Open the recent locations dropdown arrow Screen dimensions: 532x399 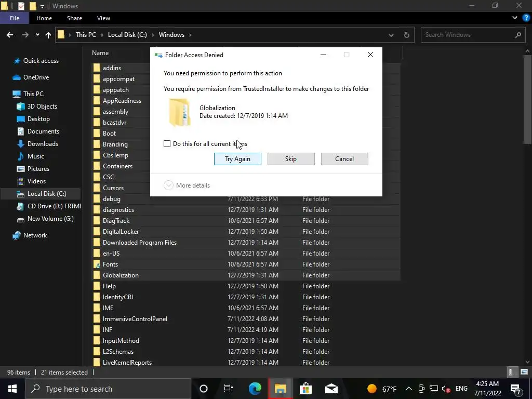pyautogui.click(x=37, y=35)
